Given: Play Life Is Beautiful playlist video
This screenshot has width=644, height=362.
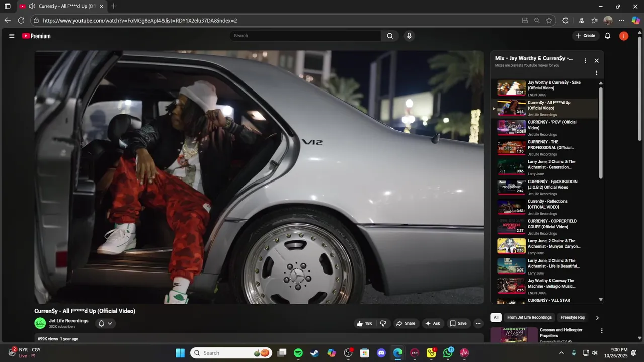Looking at the screenshot, I should 544,266.
